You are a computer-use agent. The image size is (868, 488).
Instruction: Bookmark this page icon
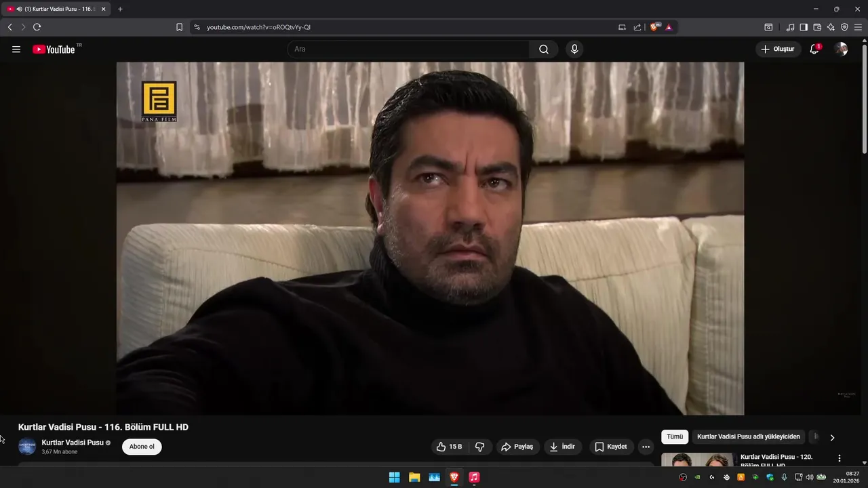pyautogui.click(x=179, y=27)
